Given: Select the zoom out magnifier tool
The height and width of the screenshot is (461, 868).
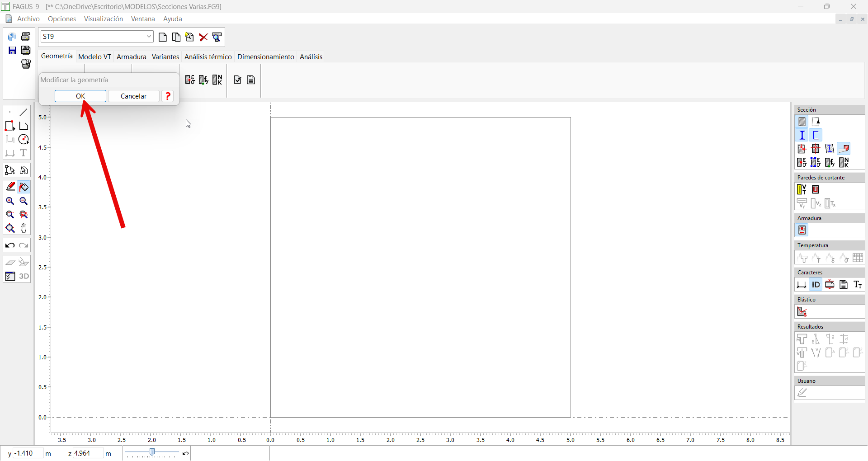Looking at the screenshot, I should [24, 201].
